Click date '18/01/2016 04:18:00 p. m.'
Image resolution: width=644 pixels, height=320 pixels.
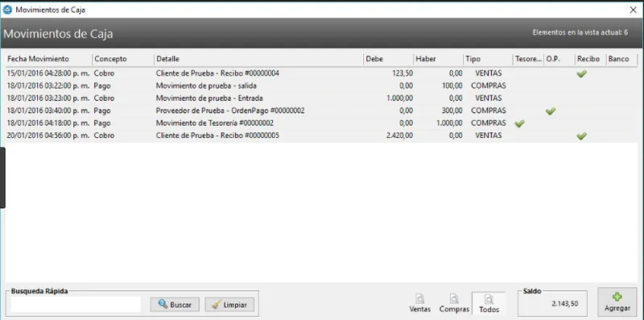(48, 123)
